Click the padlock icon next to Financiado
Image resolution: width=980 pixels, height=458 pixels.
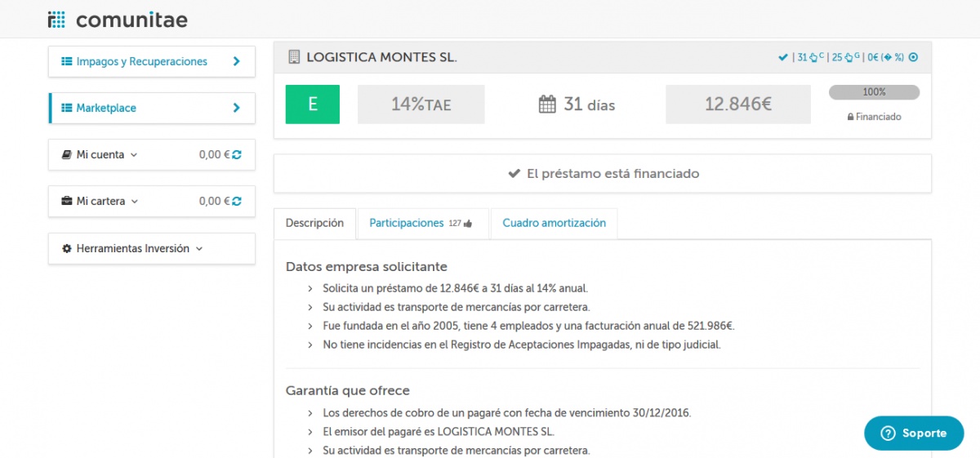(x=850, y=117)
